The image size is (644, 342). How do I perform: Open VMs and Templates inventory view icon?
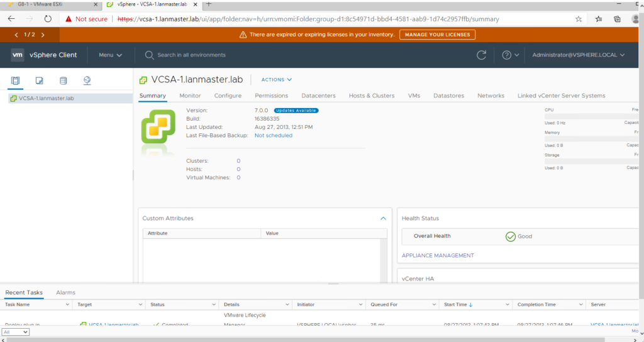click(39, 80)
